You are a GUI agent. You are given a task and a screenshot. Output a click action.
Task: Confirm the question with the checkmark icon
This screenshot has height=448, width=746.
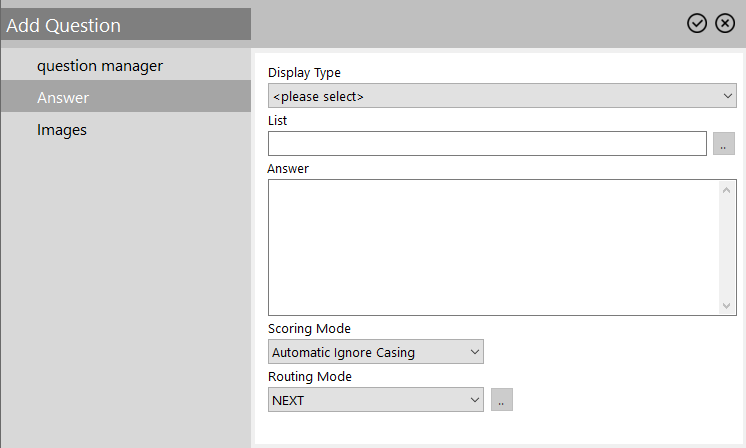pos(697,23)
